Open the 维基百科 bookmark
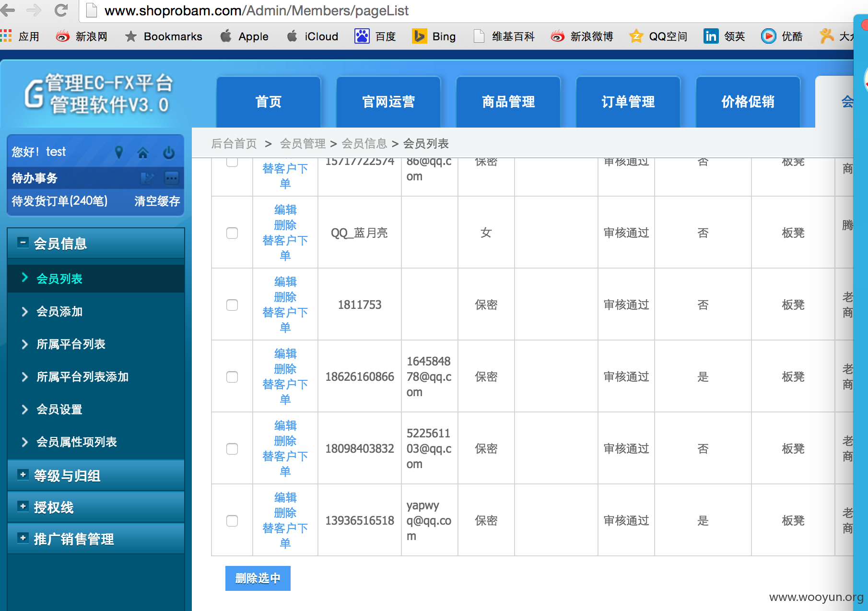868x611 pixels. tap(504, 36)
